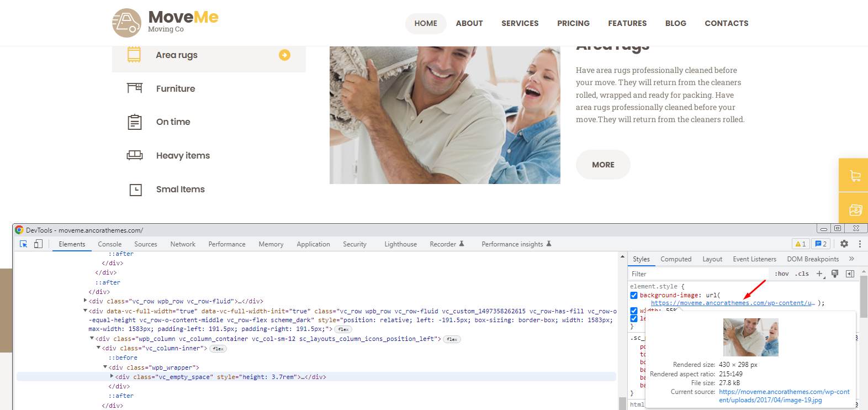This screenshot has height=410, width=868.
Task: Toggle :hov element state panel
Action: coord(782,274)
